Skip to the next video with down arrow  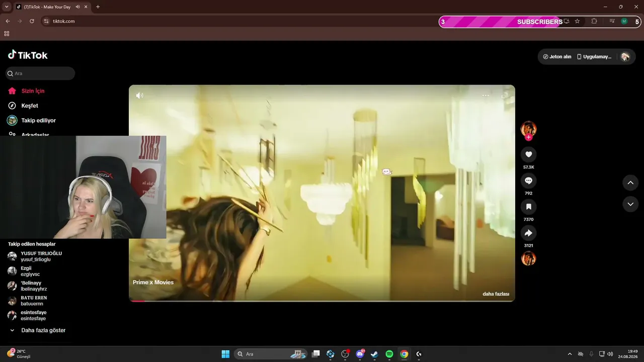[x=630, y=204]
